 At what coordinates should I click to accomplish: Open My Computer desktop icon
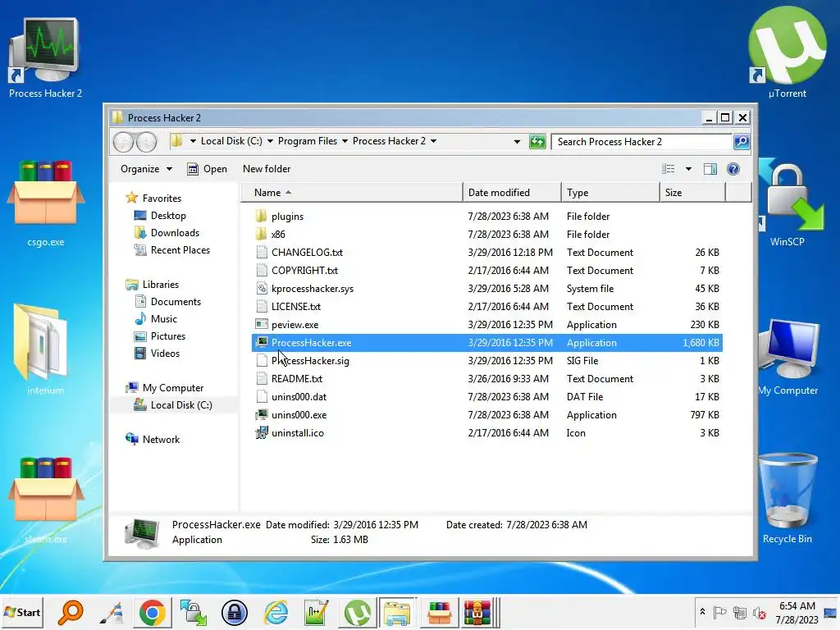[x=787, y=356]
